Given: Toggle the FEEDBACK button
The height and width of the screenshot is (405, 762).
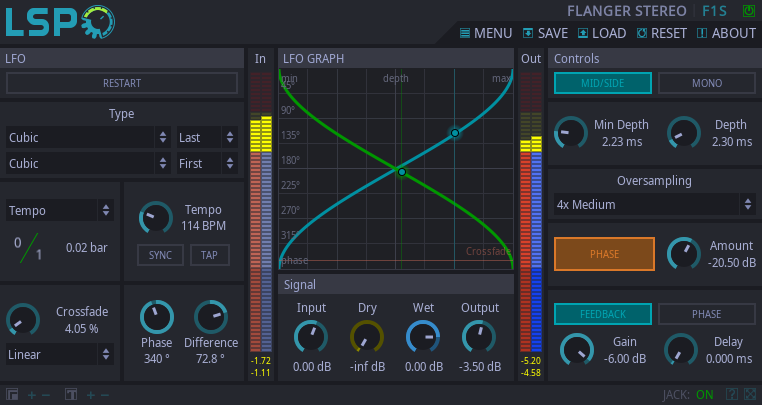Looking at the screenshot, I should point(603,314).
